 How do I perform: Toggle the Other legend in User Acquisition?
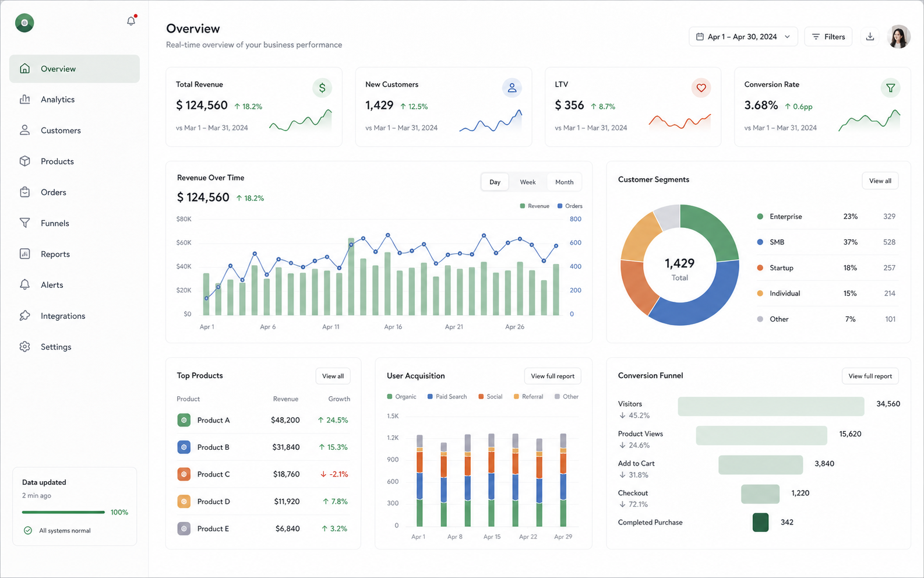(566, 397)
